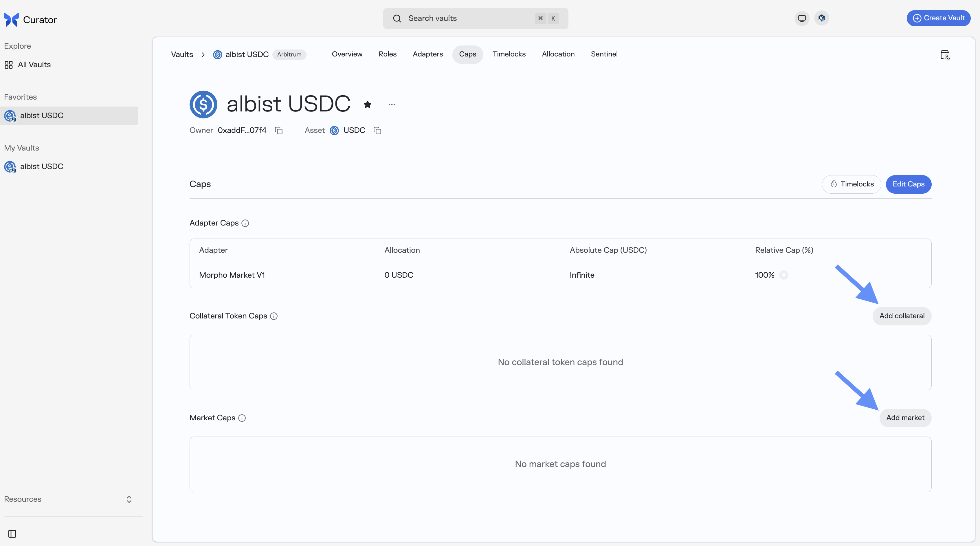980x546 pixels.
Task: Go to Vaults breadcrumb link
Action: point(182,54)
